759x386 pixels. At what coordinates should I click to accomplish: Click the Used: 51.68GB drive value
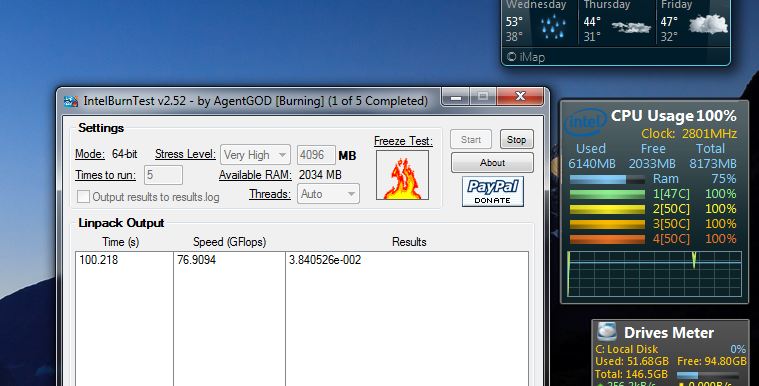click(x=632, y=361)
